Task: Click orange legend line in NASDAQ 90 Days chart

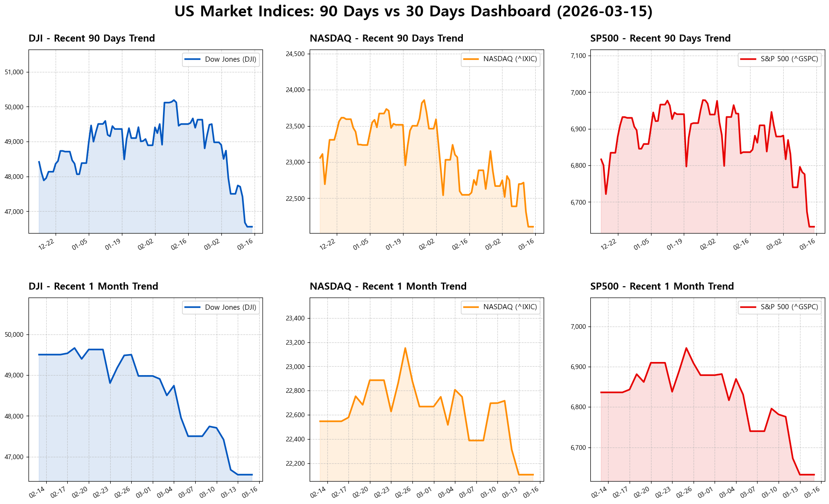Action: click(x=471, y=59)
